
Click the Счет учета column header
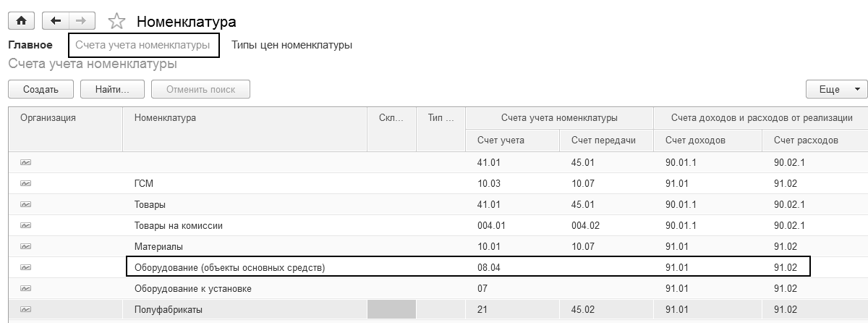click(501, 140)
